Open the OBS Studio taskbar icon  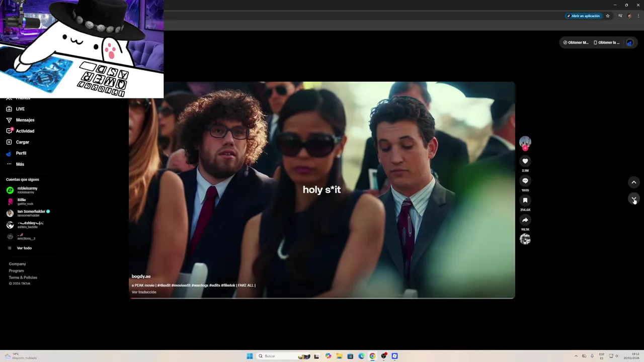(x=384, y=356)
